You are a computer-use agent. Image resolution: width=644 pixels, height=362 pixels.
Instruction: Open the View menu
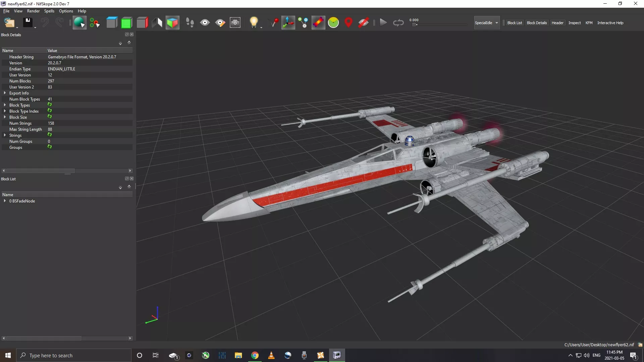click(18, 11)
